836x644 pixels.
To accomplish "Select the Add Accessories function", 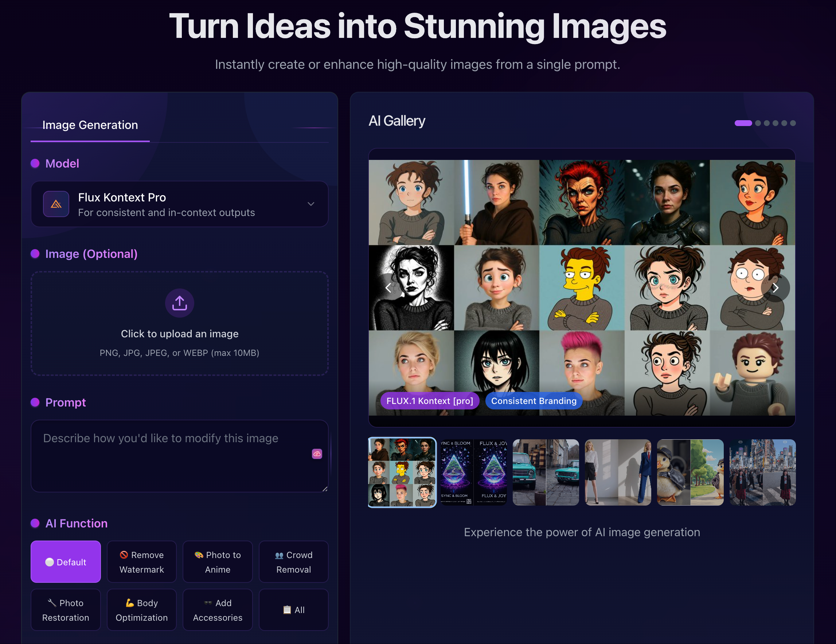I will 218,610.
